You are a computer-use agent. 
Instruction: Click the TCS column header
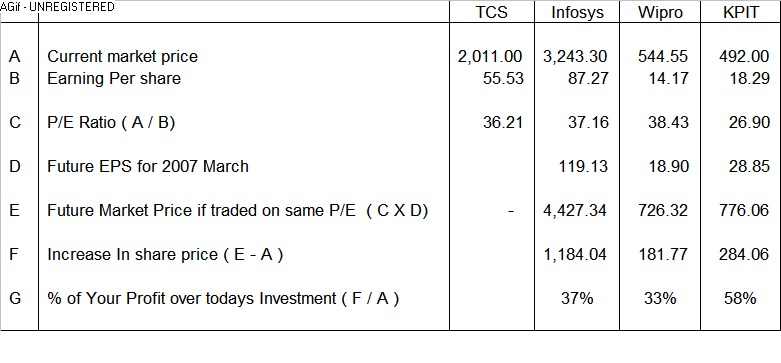pyautogui.click(x=492, y=12)
